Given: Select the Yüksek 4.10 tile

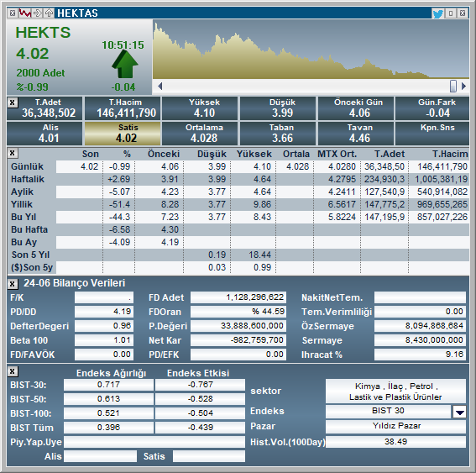Looking at the screenshot, I should click(x=200, y=108).
